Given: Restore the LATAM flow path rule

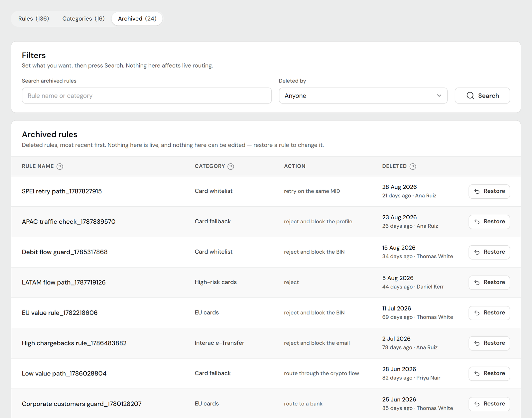Looking at the screenshot, I should [489, 283].
